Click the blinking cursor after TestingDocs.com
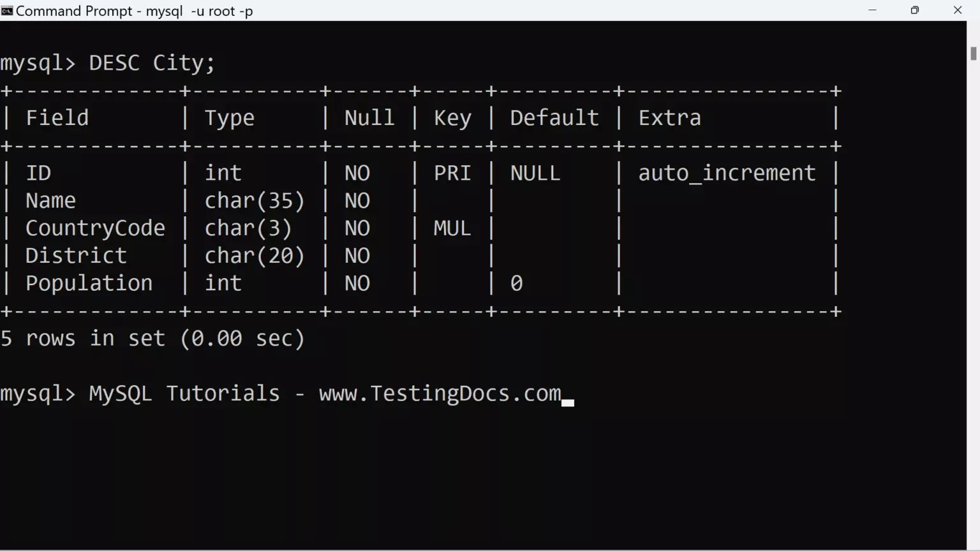 point(567,400)
